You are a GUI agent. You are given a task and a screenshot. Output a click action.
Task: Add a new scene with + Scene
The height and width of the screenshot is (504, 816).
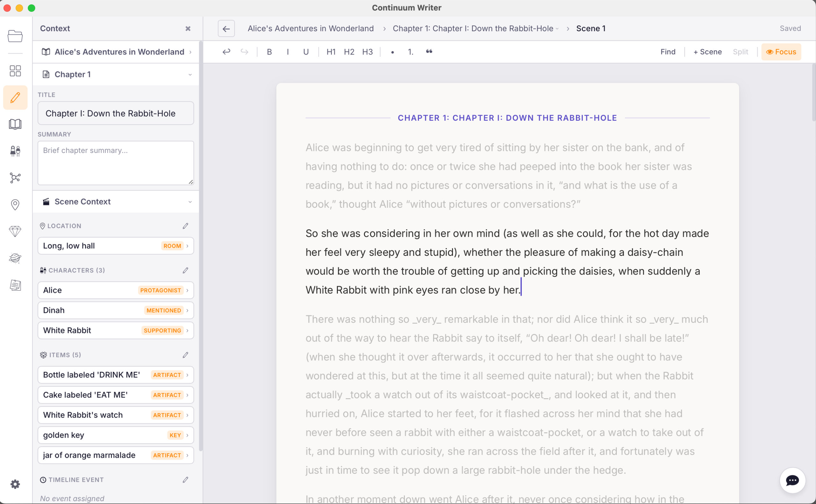pyautogui.click(x=707, y=52)
